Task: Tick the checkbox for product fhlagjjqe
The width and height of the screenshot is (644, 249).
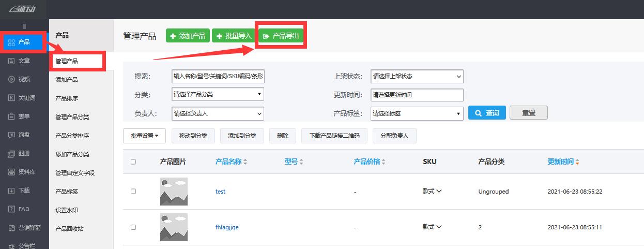Action: click(133, 227)
